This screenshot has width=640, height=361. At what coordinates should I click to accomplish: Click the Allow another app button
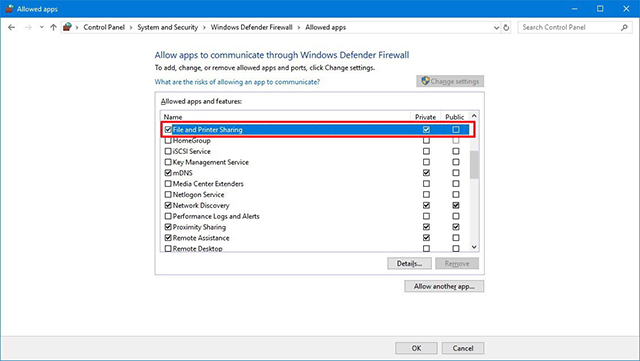(444, 286)
